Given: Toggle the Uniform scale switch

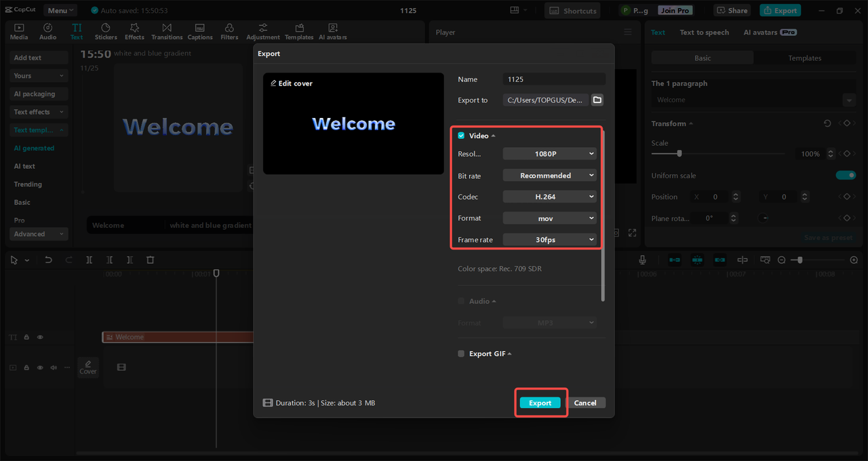Looking at the screenshot, I should [x=846, y=176].
